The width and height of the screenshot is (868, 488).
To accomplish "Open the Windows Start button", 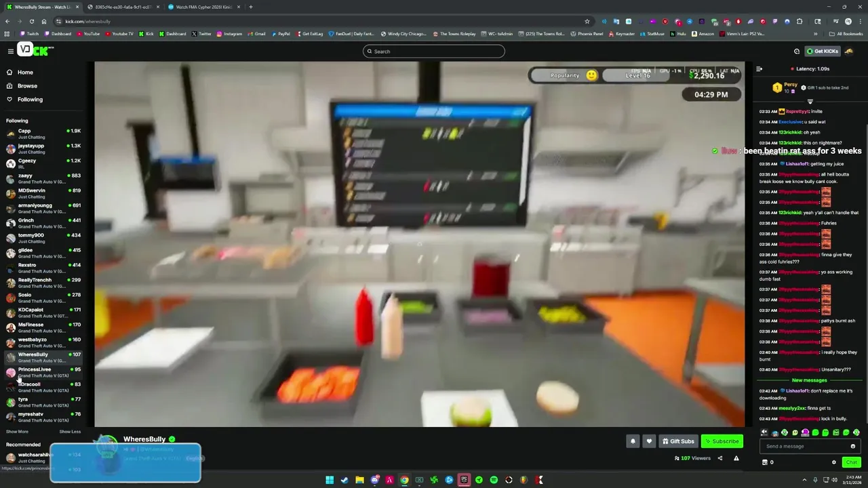I will [330, 480].
